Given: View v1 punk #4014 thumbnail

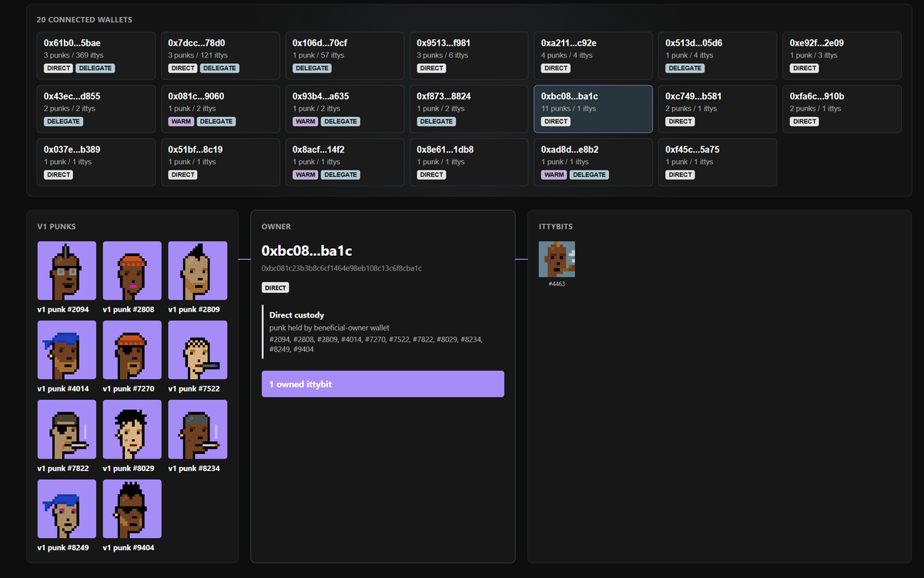Looking at the screenshot, I should coord(67,350).
